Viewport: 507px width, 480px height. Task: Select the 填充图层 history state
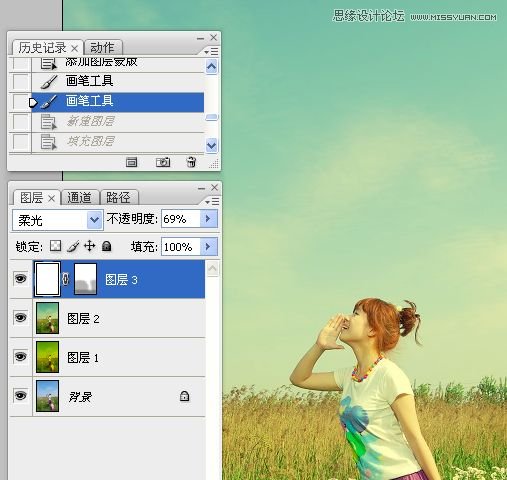point(90,141)
